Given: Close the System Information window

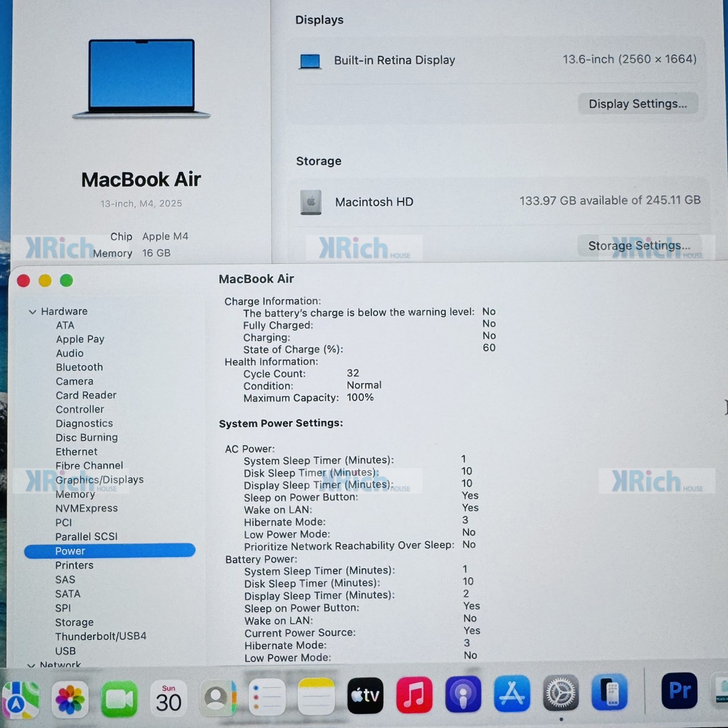Looking at the screenshot, I should pos(23,280).
